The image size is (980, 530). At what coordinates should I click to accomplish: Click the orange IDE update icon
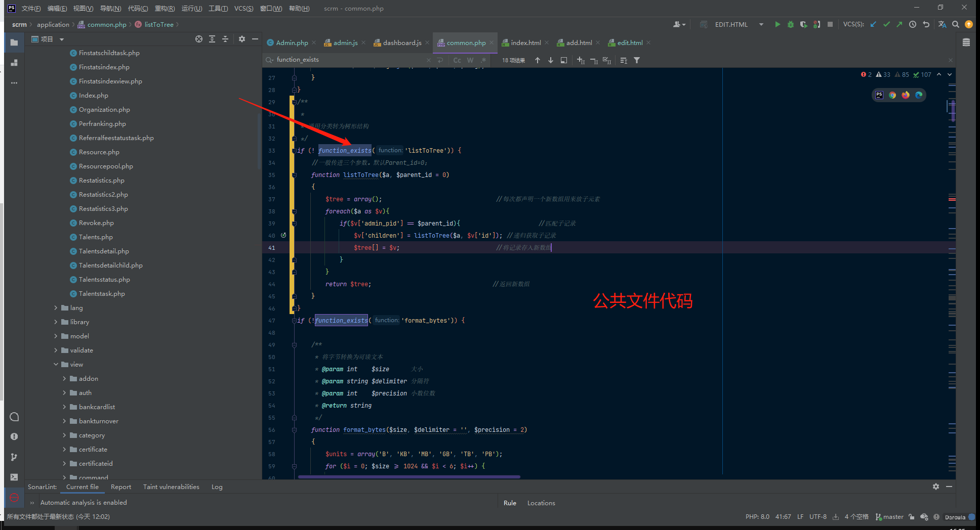969,24
